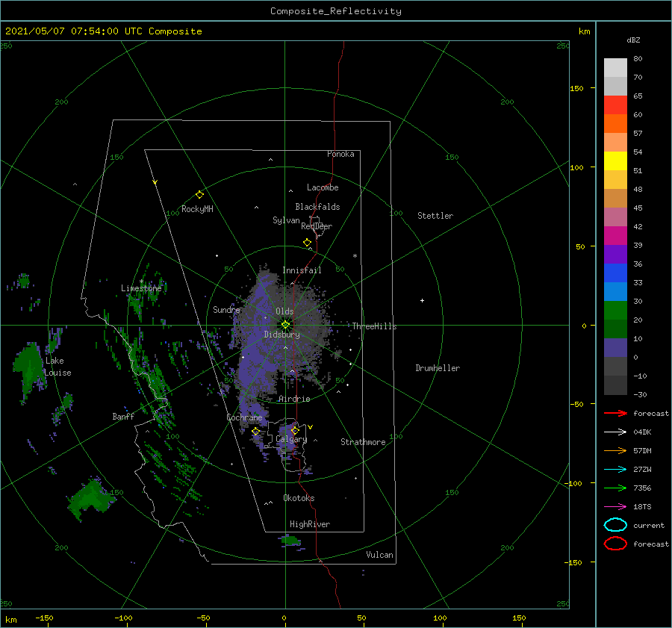This screenshot has height=628, width=672.
Task: Click the green echo west of Lake Louise
Action: tap(29, 369)
